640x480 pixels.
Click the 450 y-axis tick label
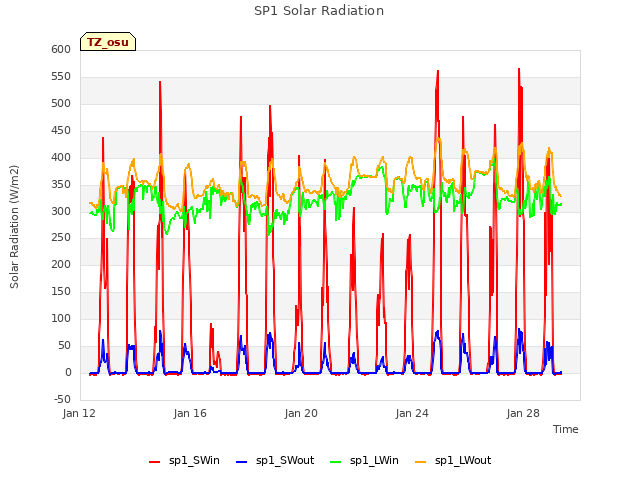click(61, 130)
